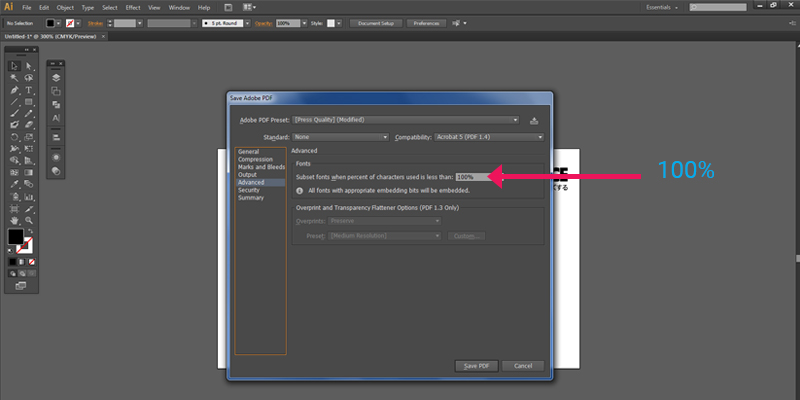800x400 pixels.
Task: Open the graphic Style dropdown arrow
Action: 338,23
